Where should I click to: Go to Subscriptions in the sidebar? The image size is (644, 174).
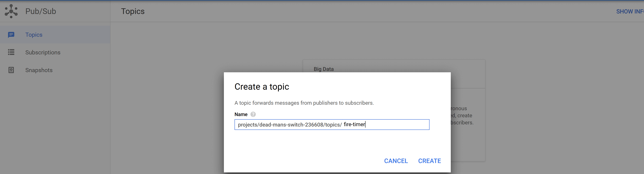[x=43, y=52]
